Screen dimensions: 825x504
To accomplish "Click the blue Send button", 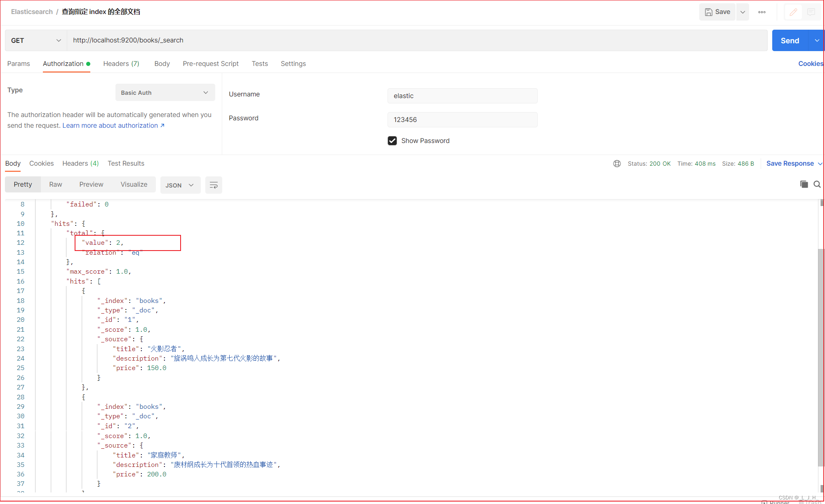I will [790, 40].
